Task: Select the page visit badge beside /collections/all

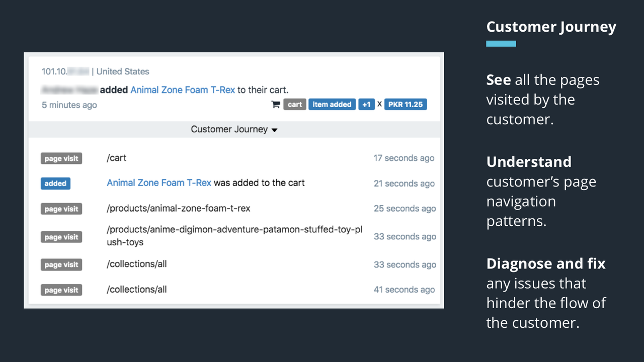Action: pyautogui.click(x=61, y=264)
